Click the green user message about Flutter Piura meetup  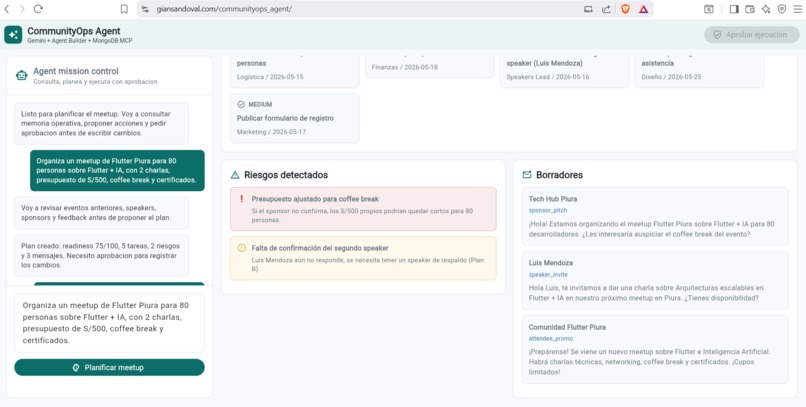117,171
